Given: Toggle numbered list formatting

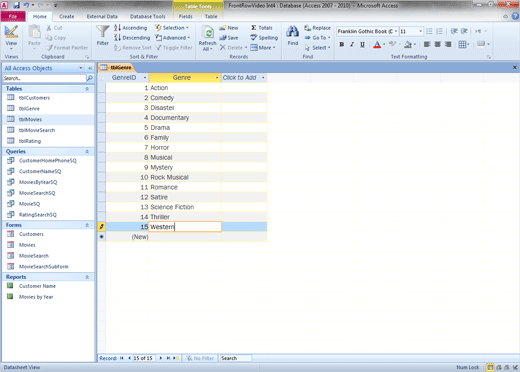Looking at the screenshot, I should tap(439, 31).
